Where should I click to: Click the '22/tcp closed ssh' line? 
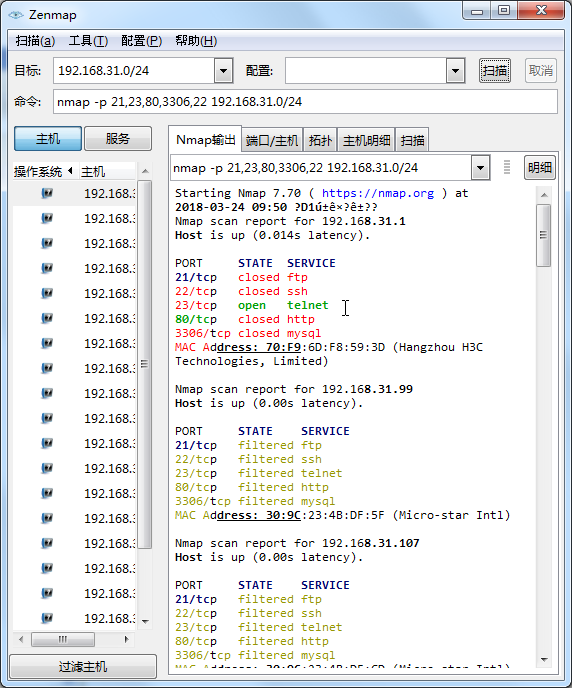pos(241,291)
